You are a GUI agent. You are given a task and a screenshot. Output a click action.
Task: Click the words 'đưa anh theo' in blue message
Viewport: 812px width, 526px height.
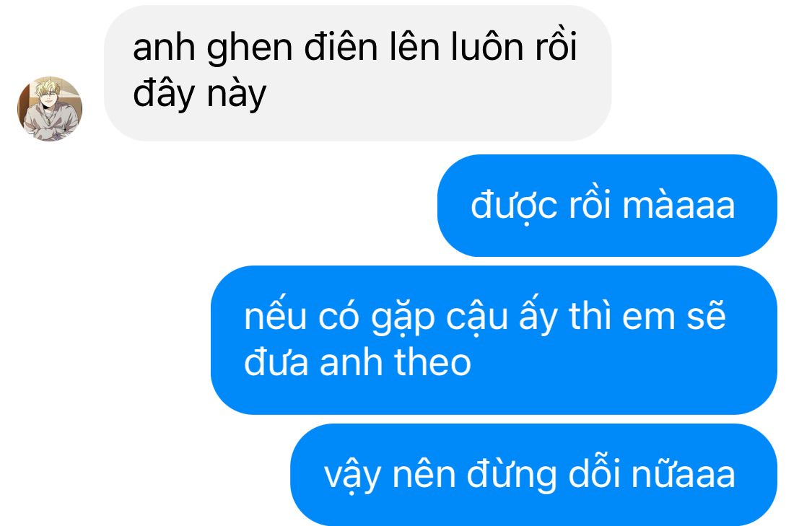357,362
